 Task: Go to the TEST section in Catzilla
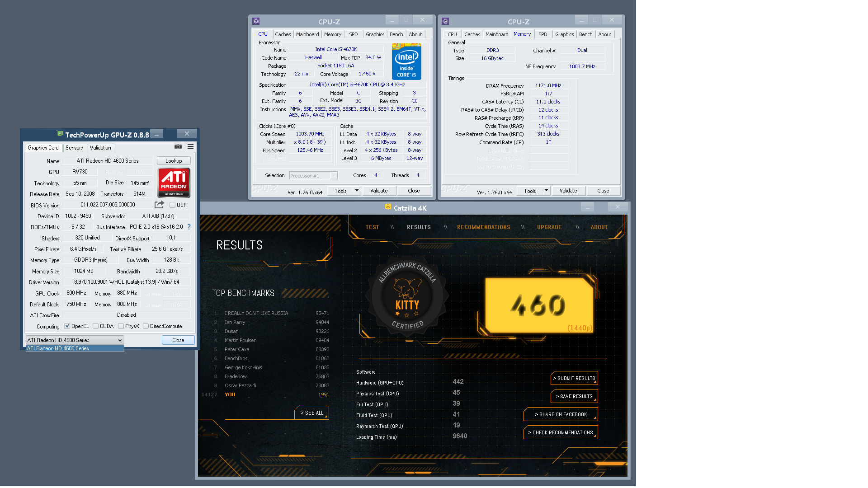[x=373, y=227]
